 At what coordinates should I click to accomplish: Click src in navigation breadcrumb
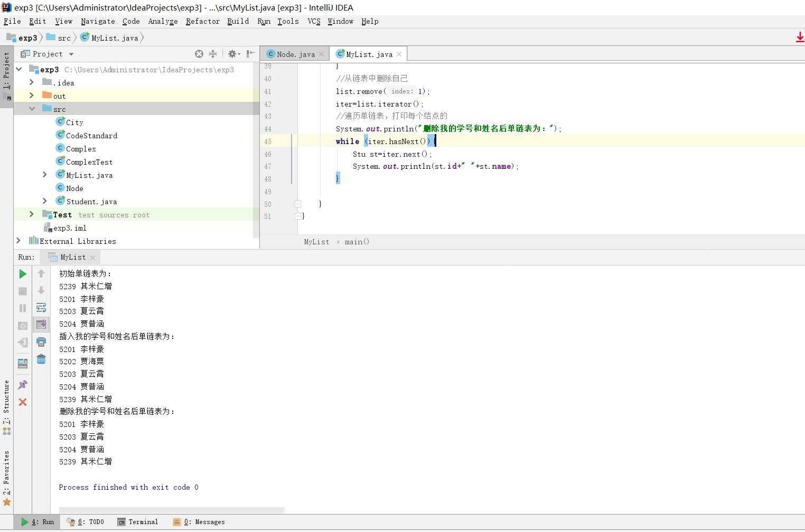[x=59, y=37]
